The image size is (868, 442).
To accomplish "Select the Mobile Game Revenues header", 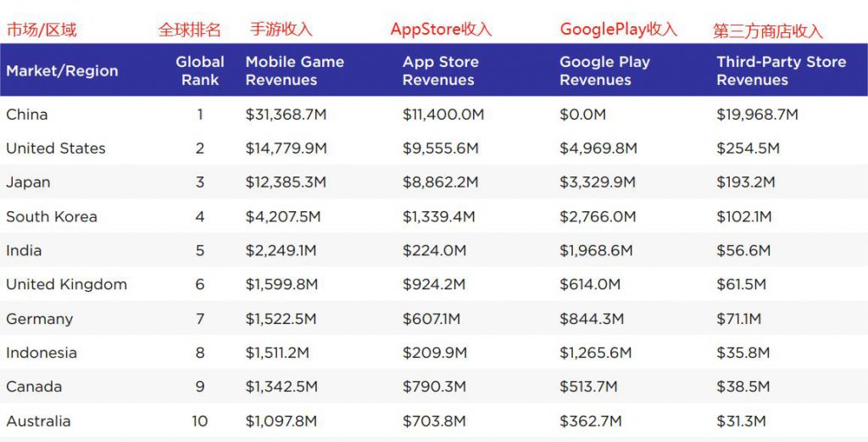I will pos(294,71).
